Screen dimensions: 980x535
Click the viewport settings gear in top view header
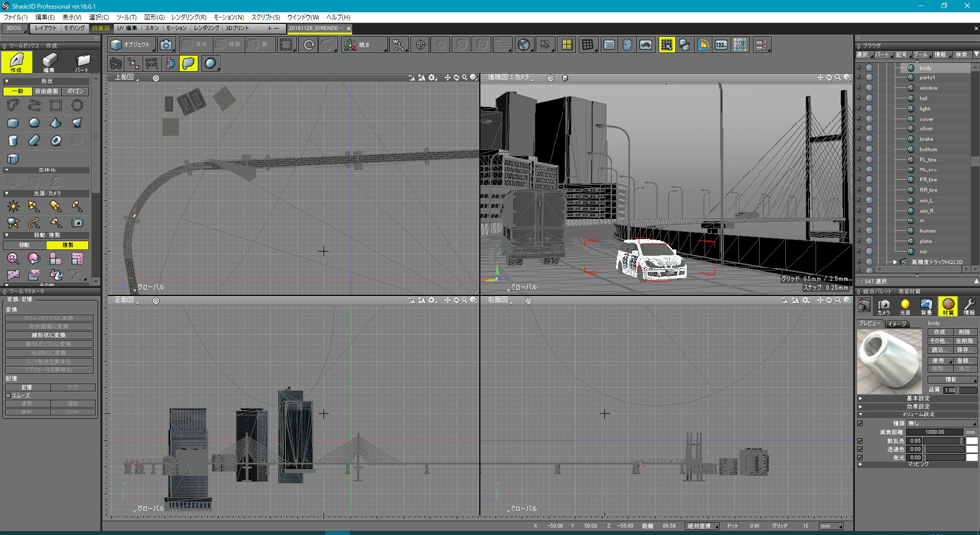[432, 78]
